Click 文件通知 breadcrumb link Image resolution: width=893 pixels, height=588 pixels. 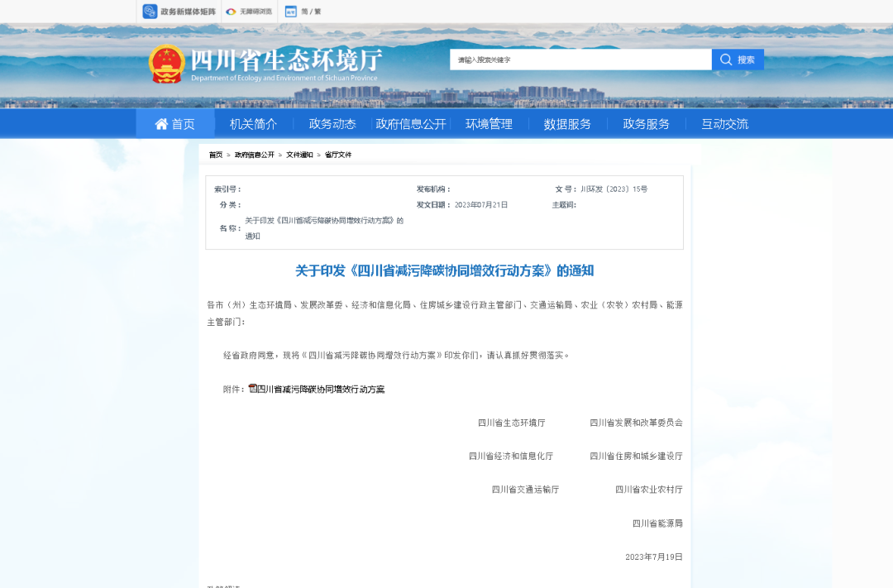pyautogui.click(x=299, y=155)
